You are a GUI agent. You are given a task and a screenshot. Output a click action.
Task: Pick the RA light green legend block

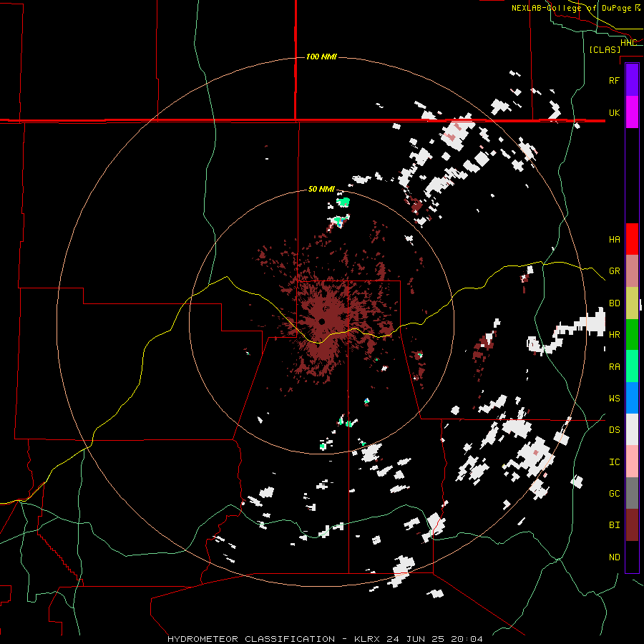(x=632, y=366)
